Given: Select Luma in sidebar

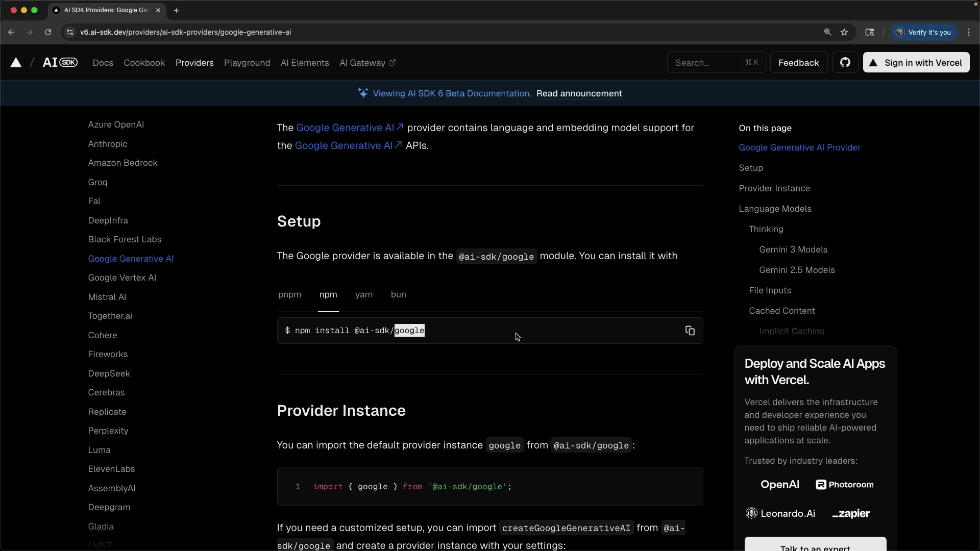Looking at the screenshot, I should [99, 450].
